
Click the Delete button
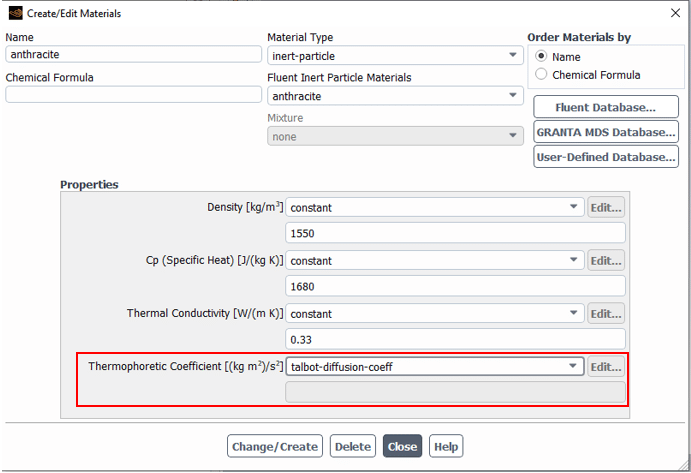pyautogui.click(x=352, y=446)
